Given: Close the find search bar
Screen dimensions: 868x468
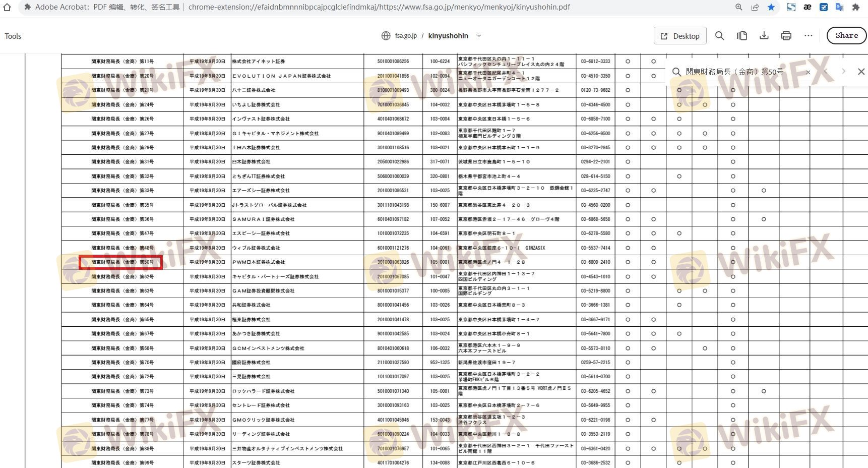Looking at the screenshot, I should click(861, 72).
